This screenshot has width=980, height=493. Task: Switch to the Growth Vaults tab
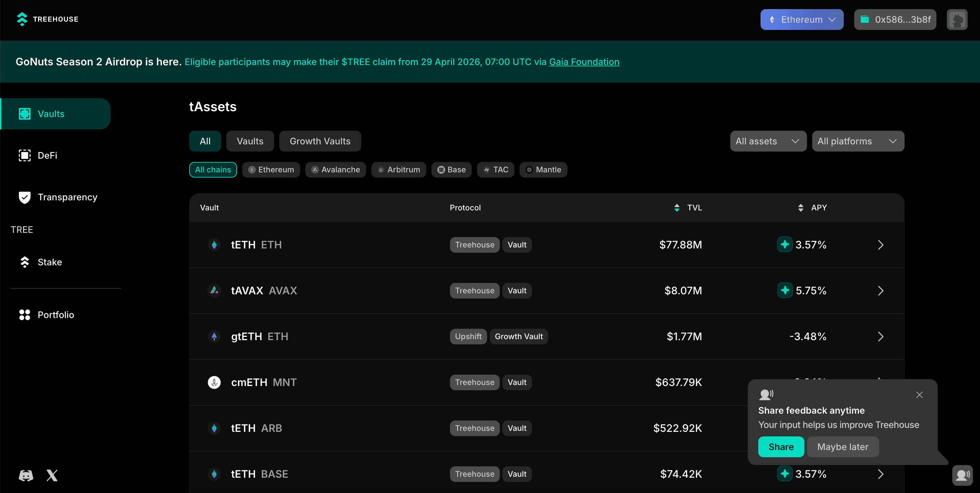click(x=320, y=141)
